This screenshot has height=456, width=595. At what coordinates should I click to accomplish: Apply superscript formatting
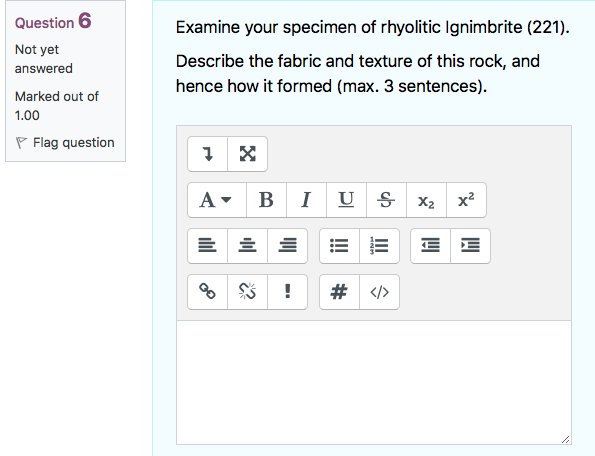click(466, 200)
